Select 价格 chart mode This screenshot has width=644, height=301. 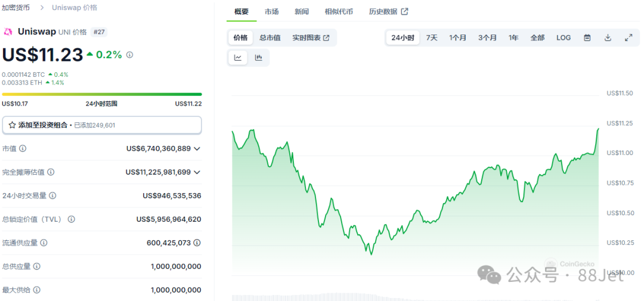pyautogui.click(x=241, y=38)
